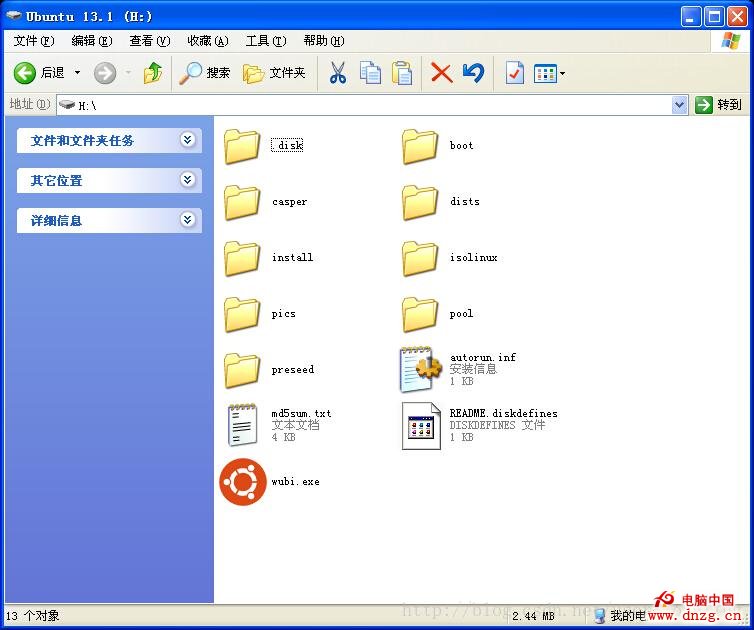This screenshot has height=630, width=754.
Task: Select the md5sum.txt notepad icon
Action: (242, 425)
